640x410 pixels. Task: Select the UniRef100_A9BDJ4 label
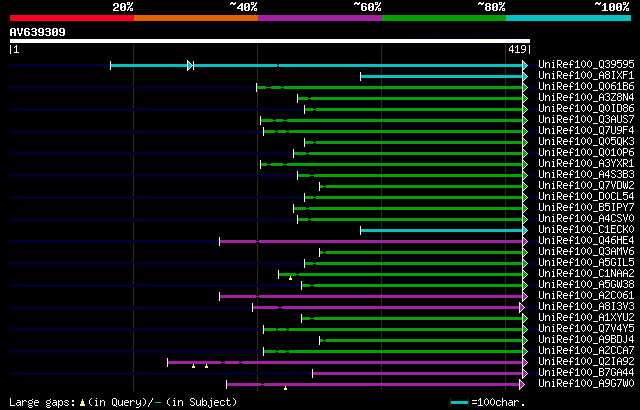tap(586, 340)
